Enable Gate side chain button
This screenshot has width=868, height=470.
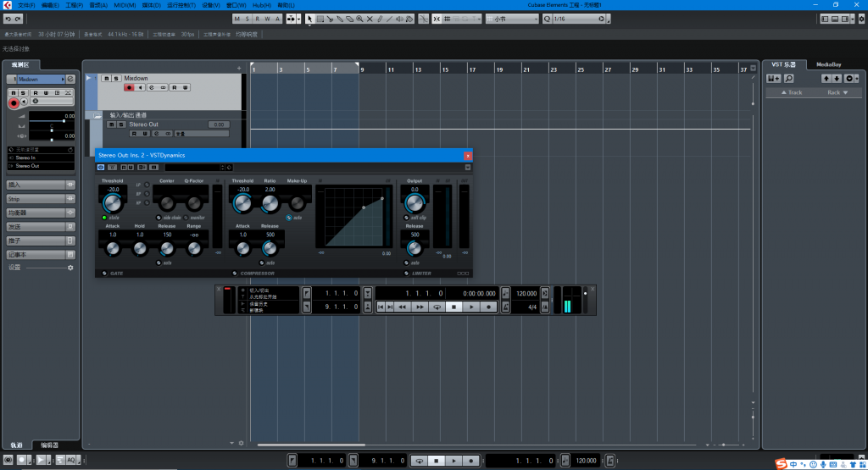pyautogui.click(x=159, y=218)
